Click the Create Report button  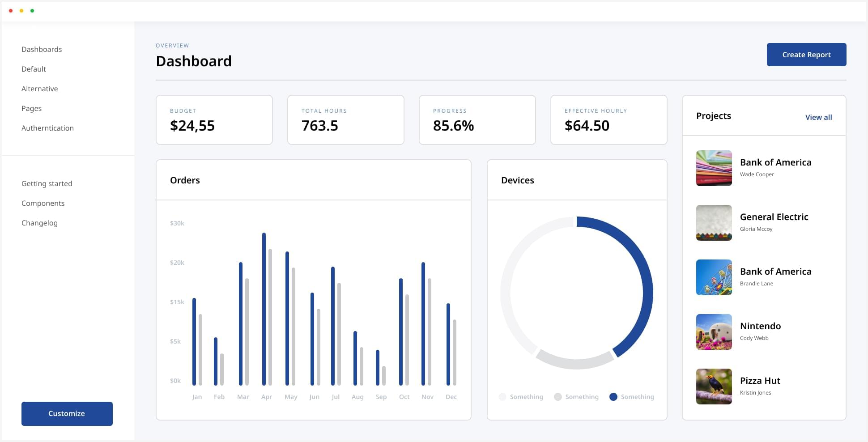point(806,55)
